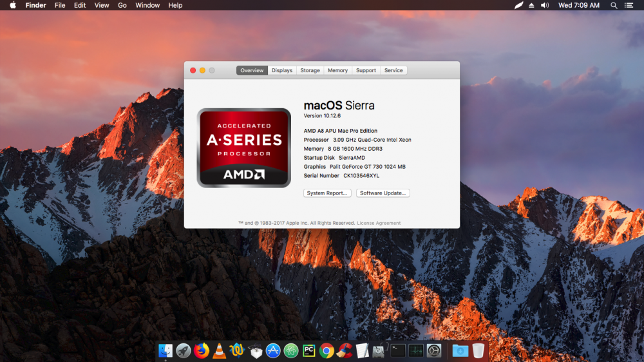Open the hard drive utility icon in Dock
The width and height of the screenshot is (644, 362).
coord(380,350)
